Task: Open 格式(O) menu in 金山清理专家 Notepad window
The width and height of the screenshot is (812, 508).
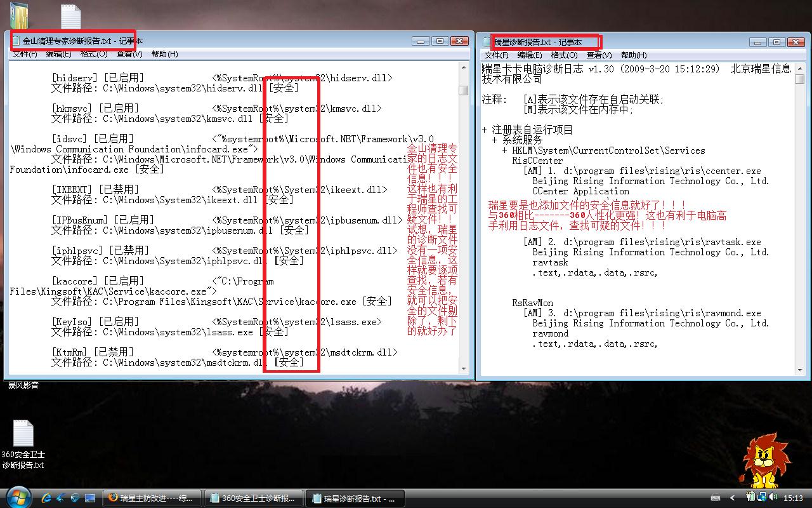Action: tap(94, 54)
